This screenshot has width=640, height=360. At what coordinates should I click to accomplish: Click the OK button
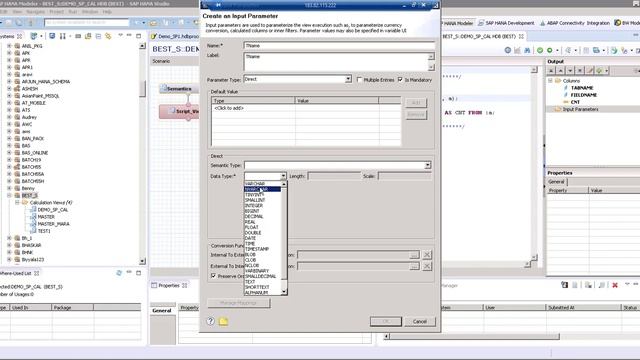click(386, 322)
